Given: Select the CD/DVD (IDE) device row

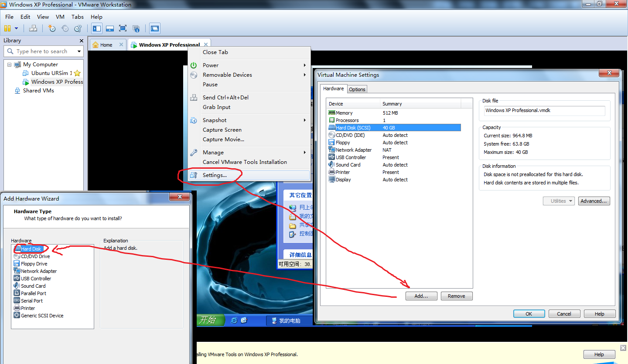Looking at the screenshot, I should 394,135.
